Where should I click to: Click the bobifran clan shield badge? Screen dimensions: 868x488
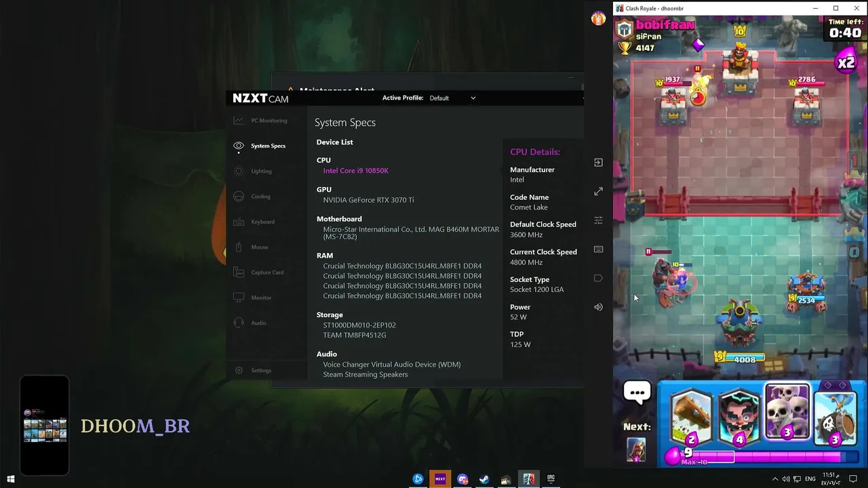624,29
